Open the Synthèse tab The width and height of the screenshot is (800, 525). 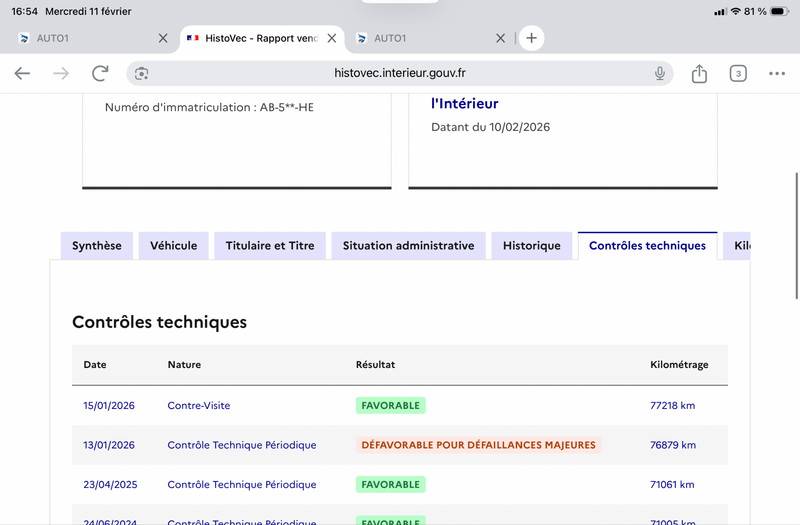[x=97, y=246]
